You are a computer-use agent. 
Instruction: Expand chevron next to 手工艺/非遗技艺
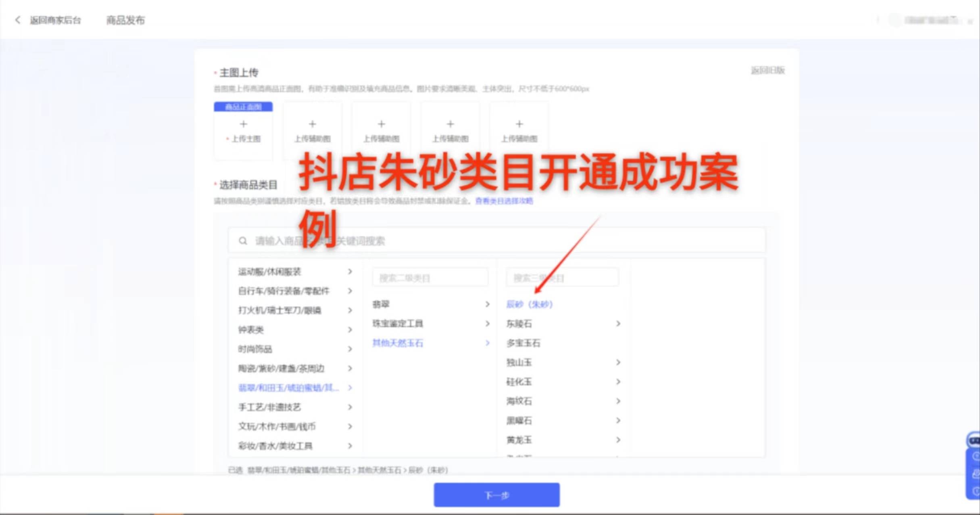350,407
